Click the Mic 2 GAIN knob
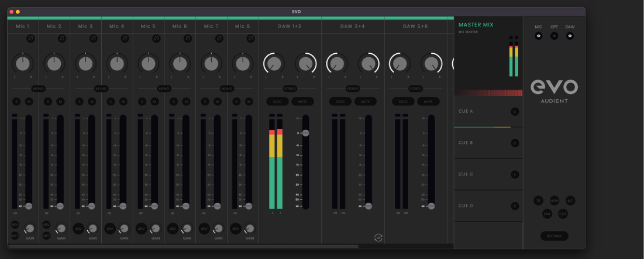Viewport: 644px width, 259px height. click(61, 228)
